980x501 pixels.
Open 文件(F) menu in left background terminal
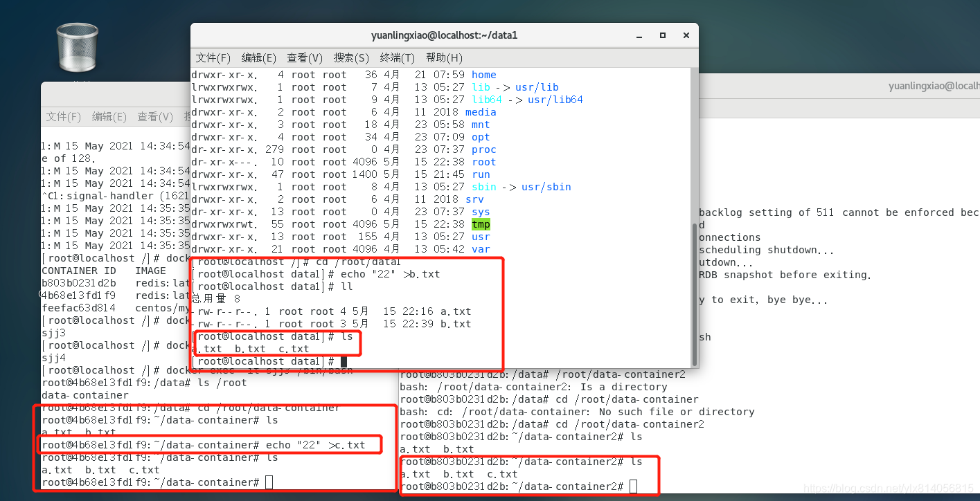64,117
